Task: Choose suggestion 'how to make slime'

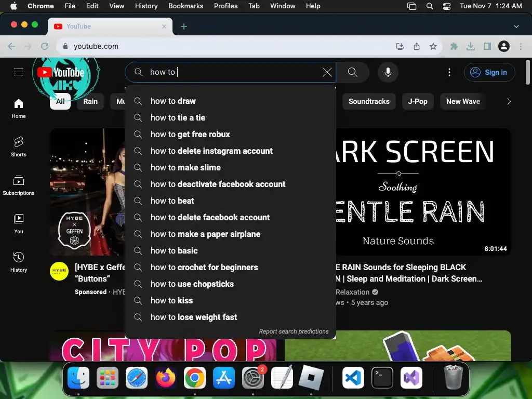Action: click(230, 168)
